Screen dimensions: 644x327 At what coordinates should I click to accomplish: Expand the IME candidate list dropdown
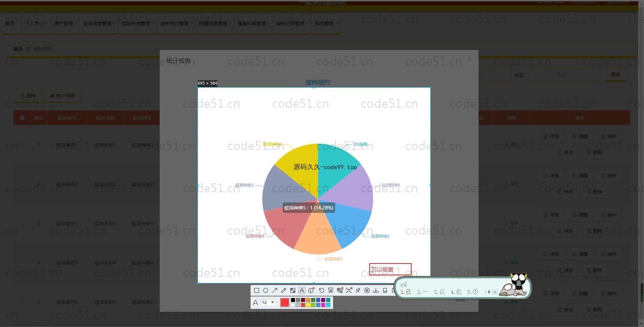point(495,292)
